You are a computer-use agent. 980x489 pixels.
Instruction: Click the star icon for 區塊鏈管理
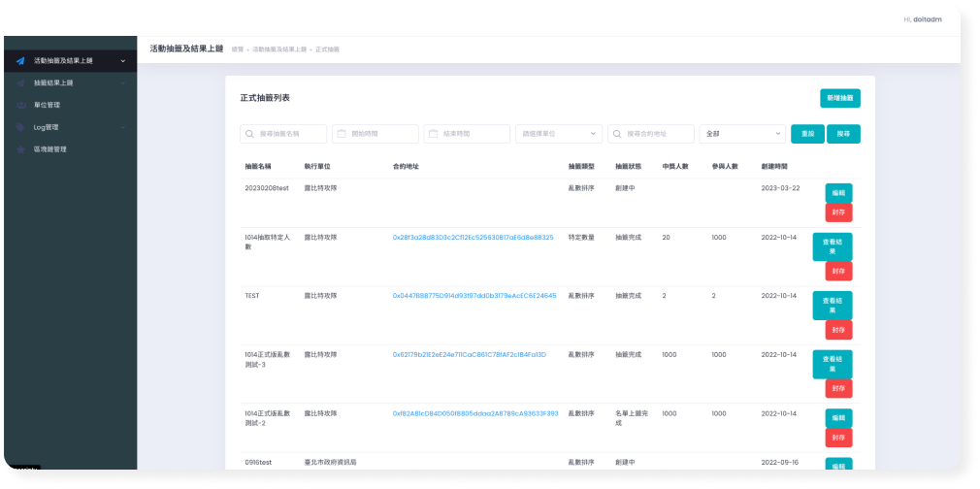click(x=20, y=149)
